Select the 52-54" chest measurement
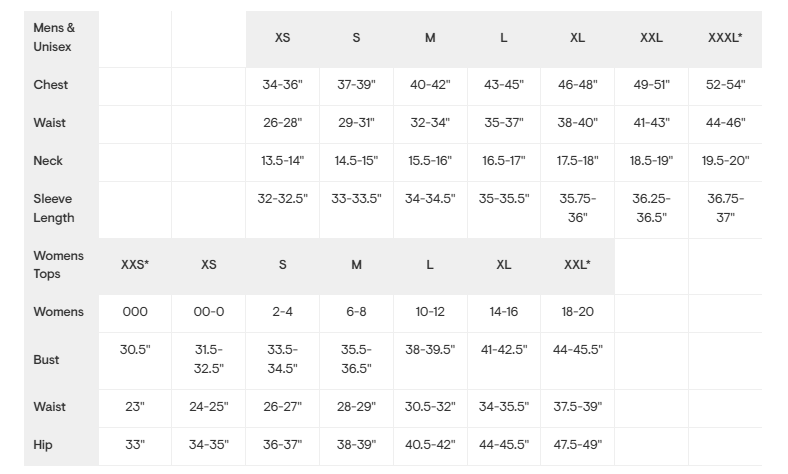788x474 pixels. click(725, 85)
